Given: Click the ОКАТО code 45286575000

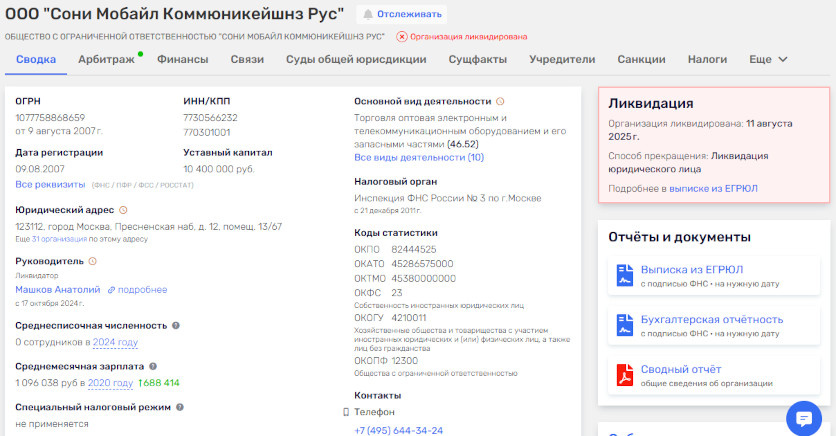Looking at the screenshot, I should click(x=422, y=263).
